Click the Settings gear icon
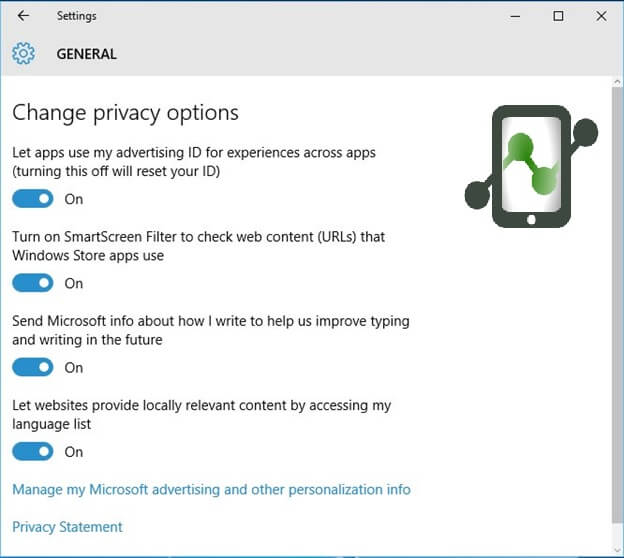The width and height of the screenshot is (624, 558). [23, 53]
